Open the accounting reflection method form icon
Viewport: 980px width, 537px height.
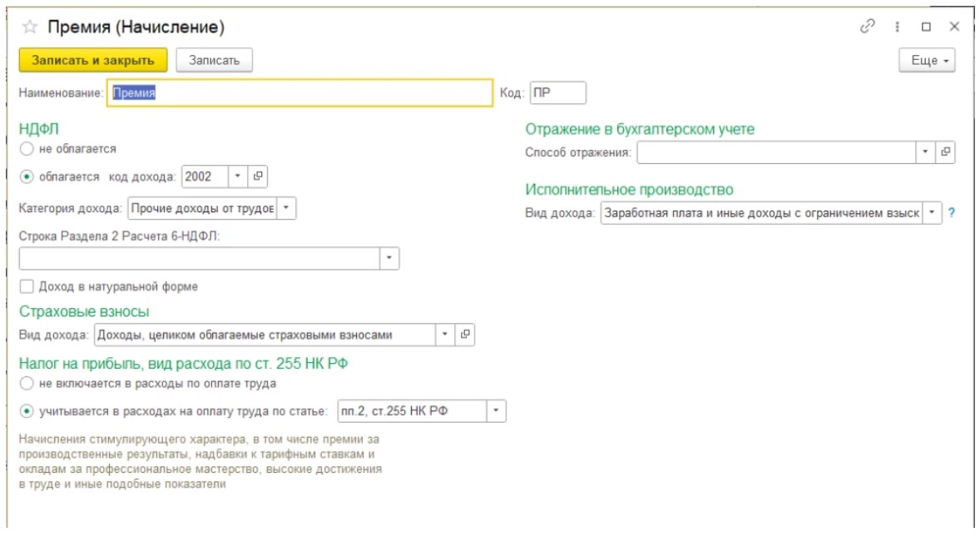tap(945, 152)
